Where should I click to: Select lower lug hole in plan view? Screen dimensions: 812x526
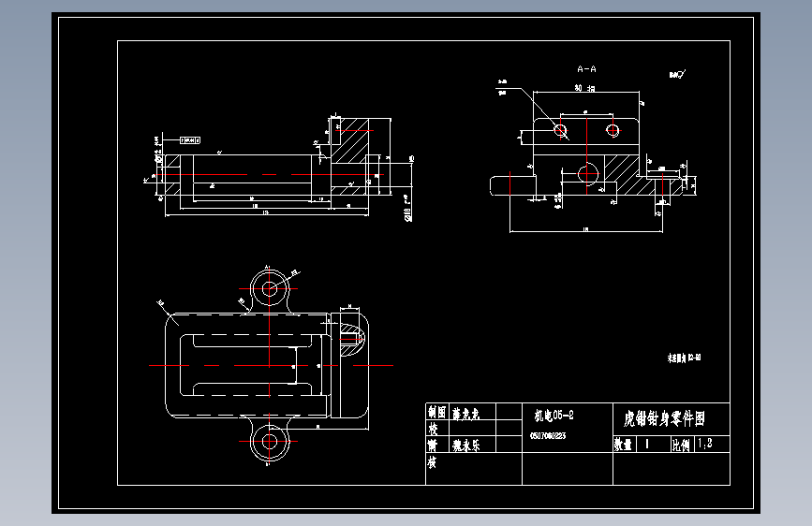(x=270, y=442)
